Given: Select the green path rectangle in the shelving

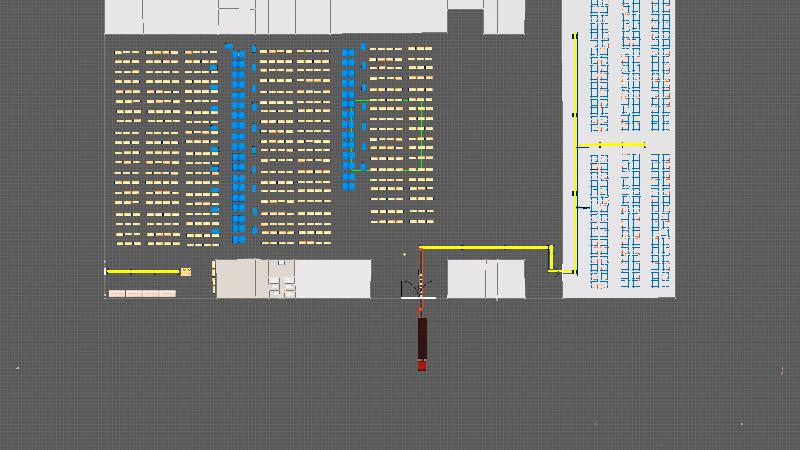Looking at the screenshot, I should 390,135.
